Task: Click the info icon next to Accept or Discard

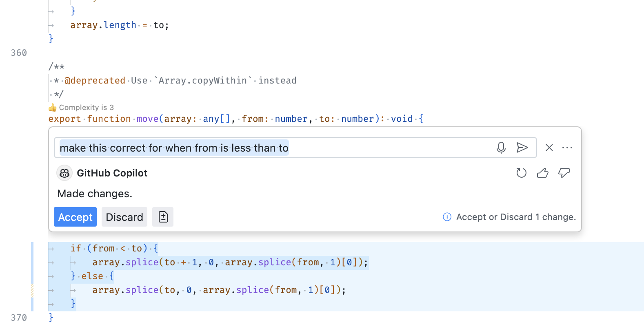Action: click(447, 217)
